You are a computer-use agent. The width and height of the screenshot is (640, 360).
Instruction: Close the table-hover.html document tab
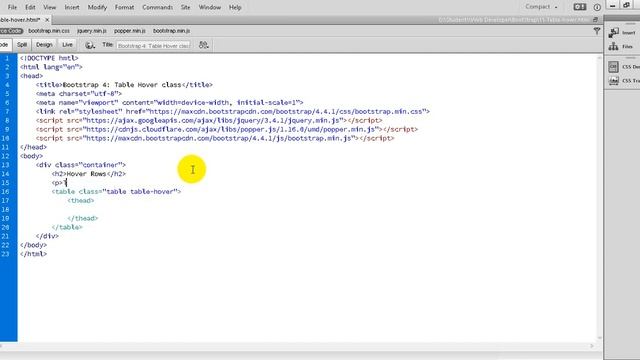(x=47, y=20)
